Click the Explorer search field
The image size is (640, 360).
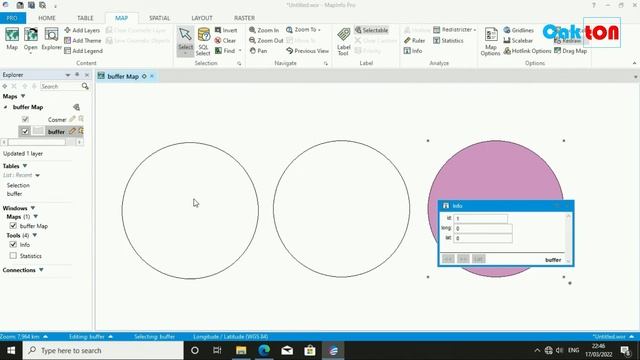pyautogui.click(x=60, y=86)
